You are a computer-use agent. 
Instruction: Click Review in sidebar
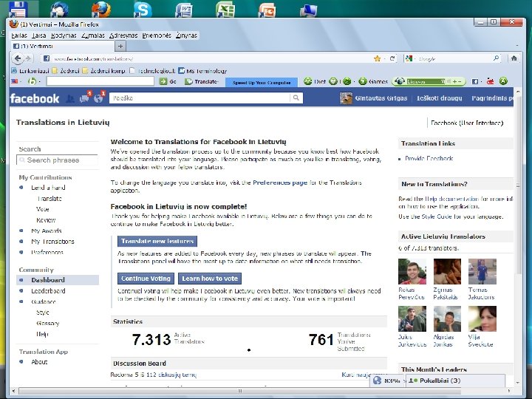46,220
